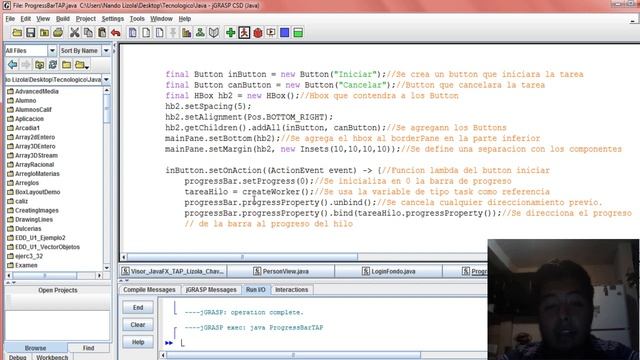Switch to the PersonView.java file tab

[281, 271]
